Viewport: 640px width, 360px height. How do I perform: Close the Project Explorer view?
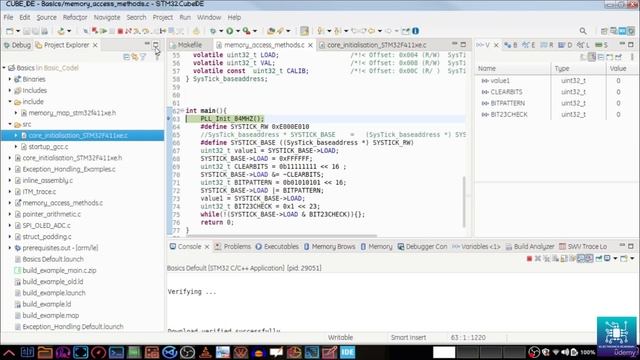(95, 45)
